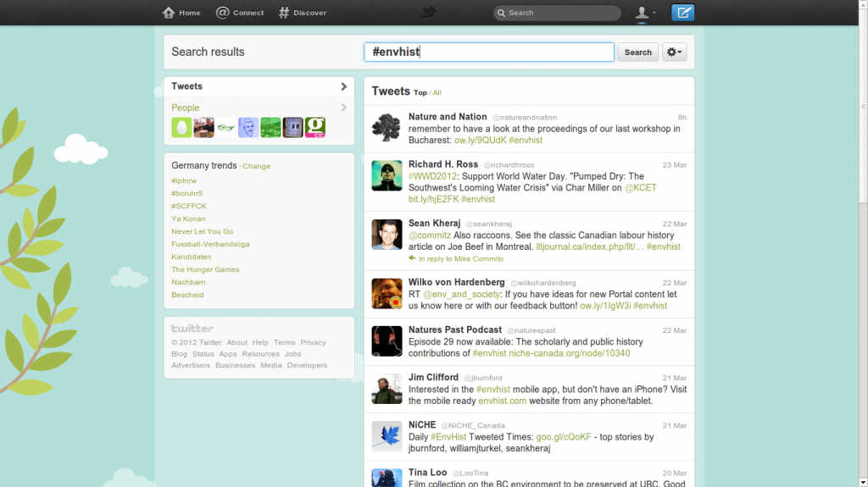Open the envhist.com link

point(502,401)
